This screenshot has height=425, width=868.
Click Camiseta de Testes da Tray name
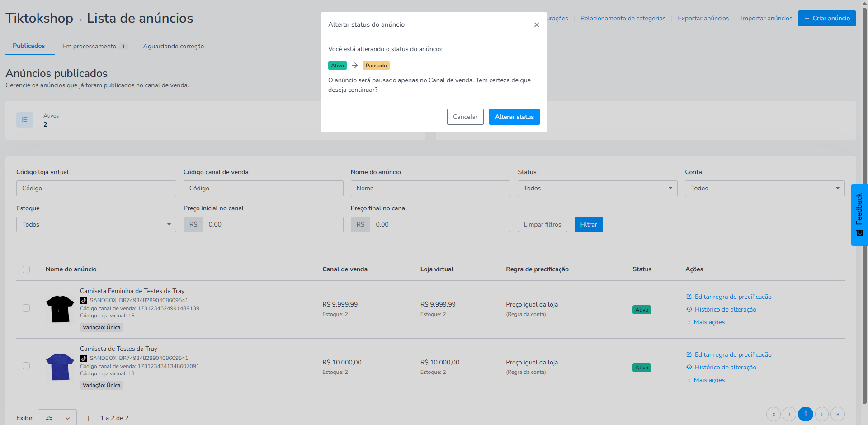point(118,349)
